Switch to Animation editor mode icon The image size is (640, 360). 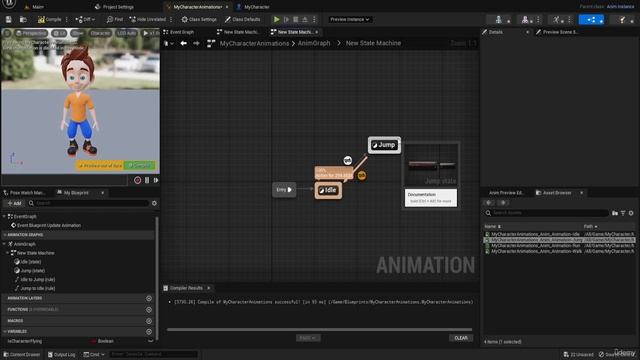[557, 19]
